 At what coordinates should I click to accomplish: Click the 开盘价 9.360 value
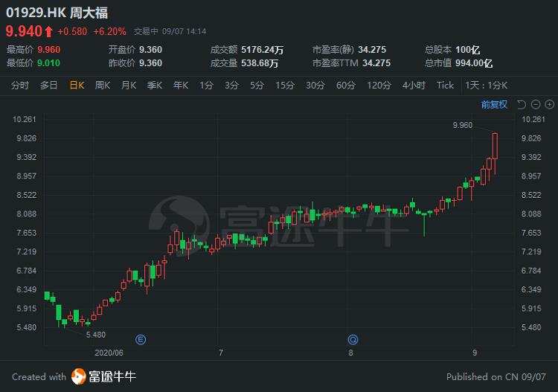(150, 50)
